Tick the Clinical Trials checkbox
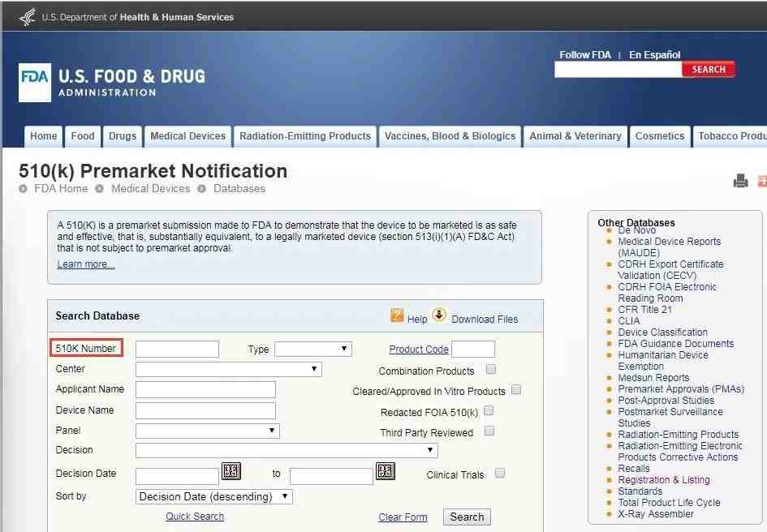Image resolution: width=767 pixels, height=532 pixels. click(x=500, y=474)
